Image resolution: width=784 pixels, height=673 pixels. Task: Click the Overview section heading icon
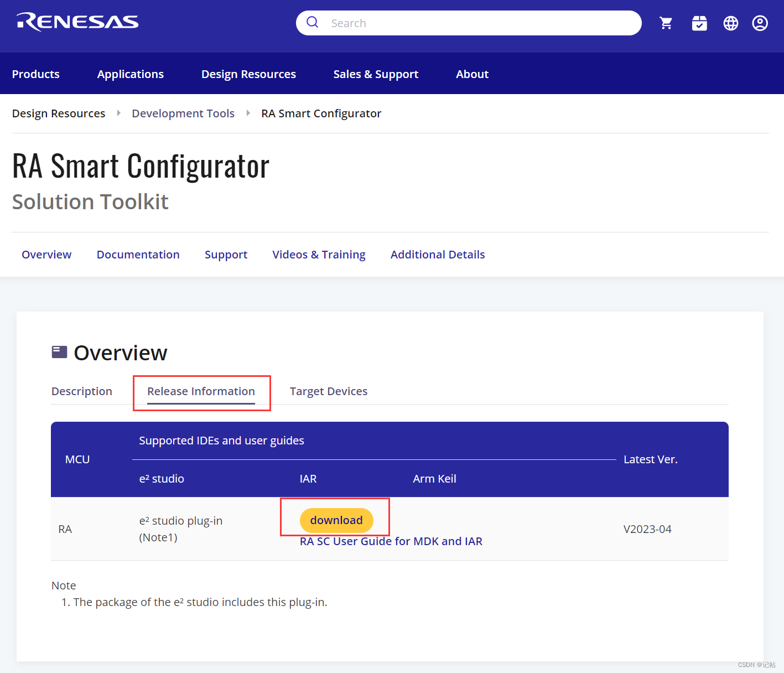pyautogui.click(x=59, y=352)
